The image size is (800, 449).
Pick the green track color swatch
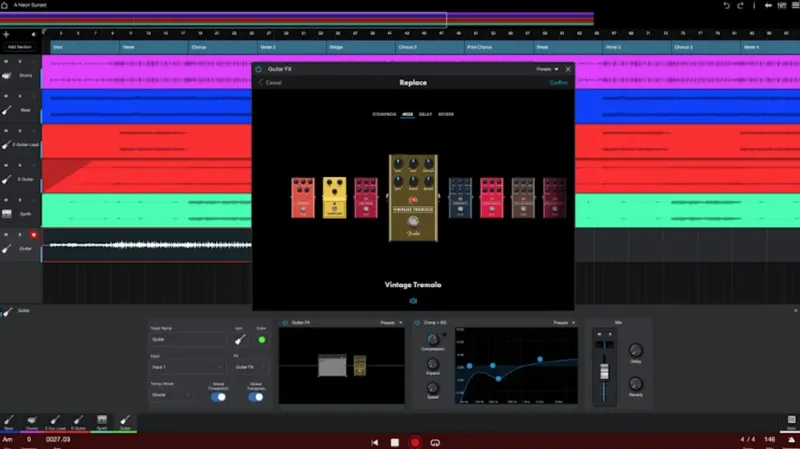(262, 340)
